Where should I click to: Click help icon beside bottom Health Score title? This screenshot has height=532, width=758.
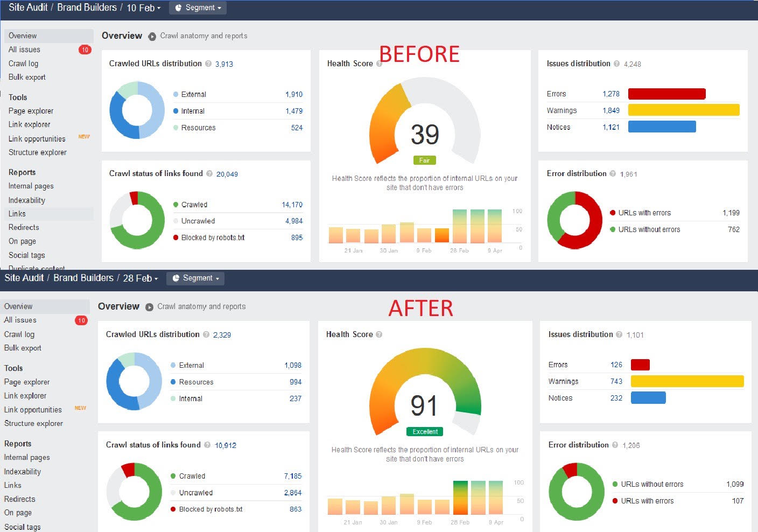(379, 334)
